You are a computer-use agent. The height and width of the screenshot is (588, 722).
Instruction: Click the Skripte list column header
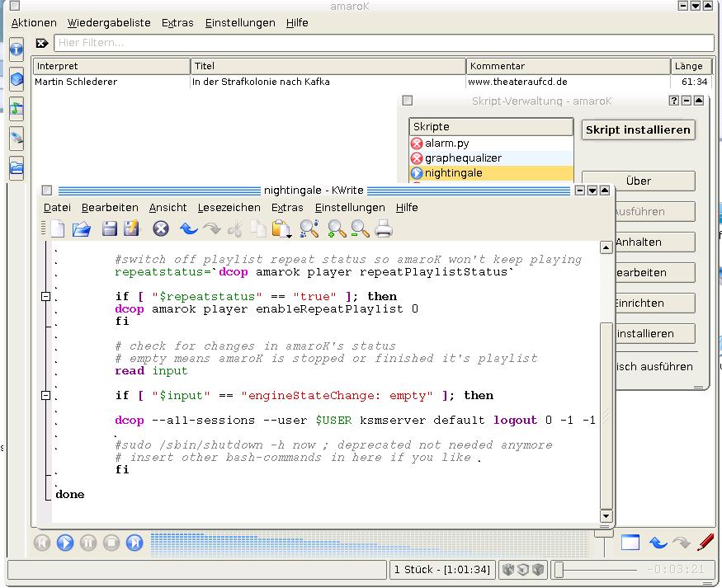(x=491, y=126)
